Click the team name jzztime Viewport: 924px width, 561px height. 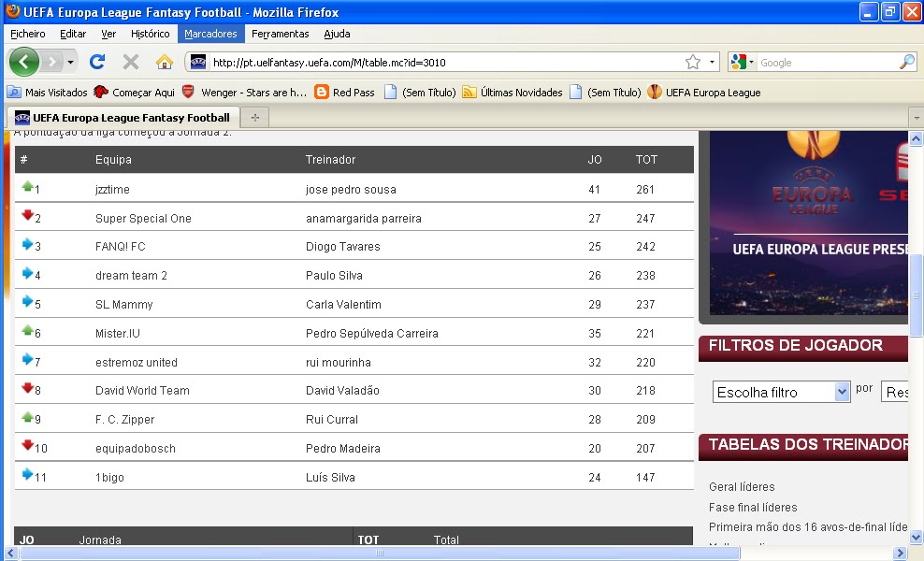112,190
